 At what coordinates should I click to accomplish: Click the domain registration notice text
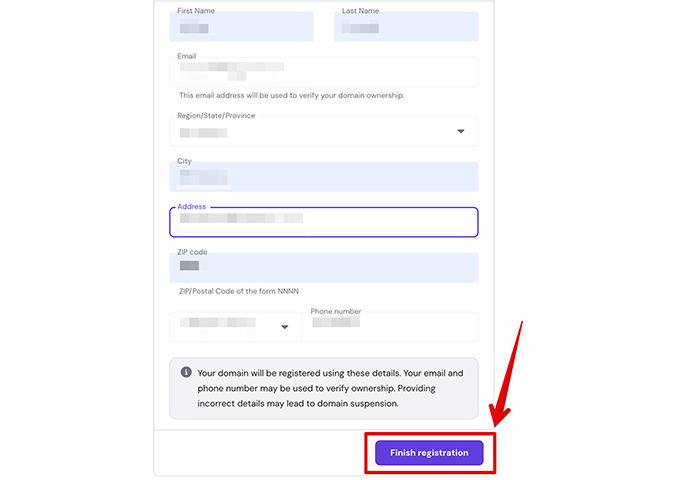(x=330, y=388)
